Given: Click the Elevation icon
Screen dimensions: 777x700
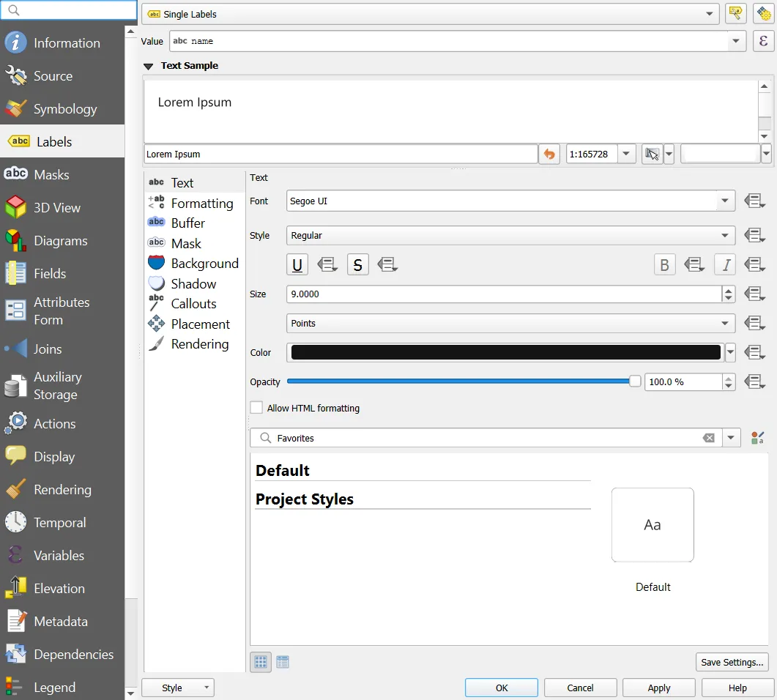Looking at the screenshot, I should coord(15,588).
